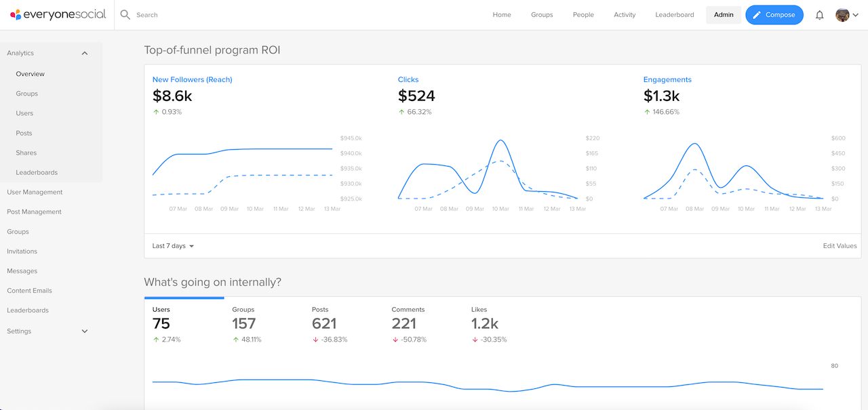The width and height of the screenshot is (868, 410).
Task: Select Shares under Analytics sidebar
Action: [x=26, y=152]
